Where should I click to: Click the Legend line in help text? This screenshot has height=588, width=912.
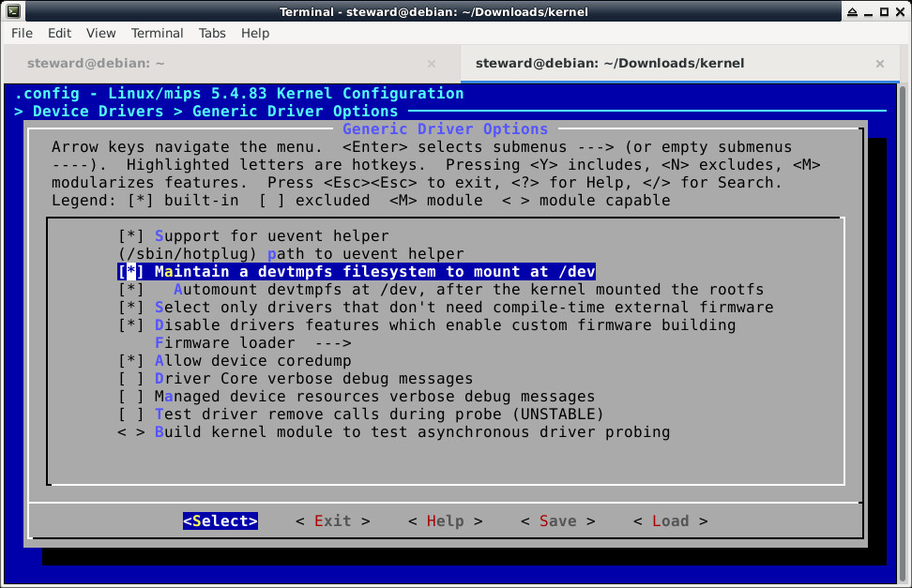360,201
